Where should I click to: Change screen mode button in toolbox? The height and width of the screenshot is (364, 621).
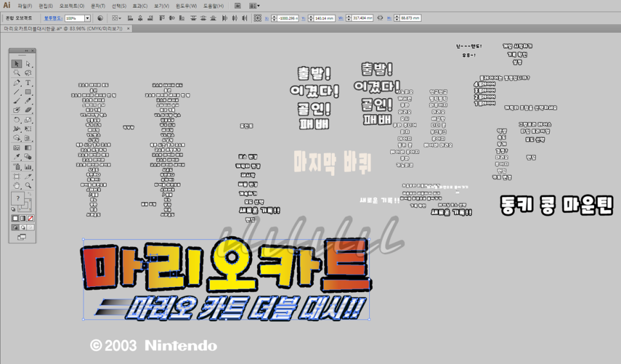[x=22, y=237]
